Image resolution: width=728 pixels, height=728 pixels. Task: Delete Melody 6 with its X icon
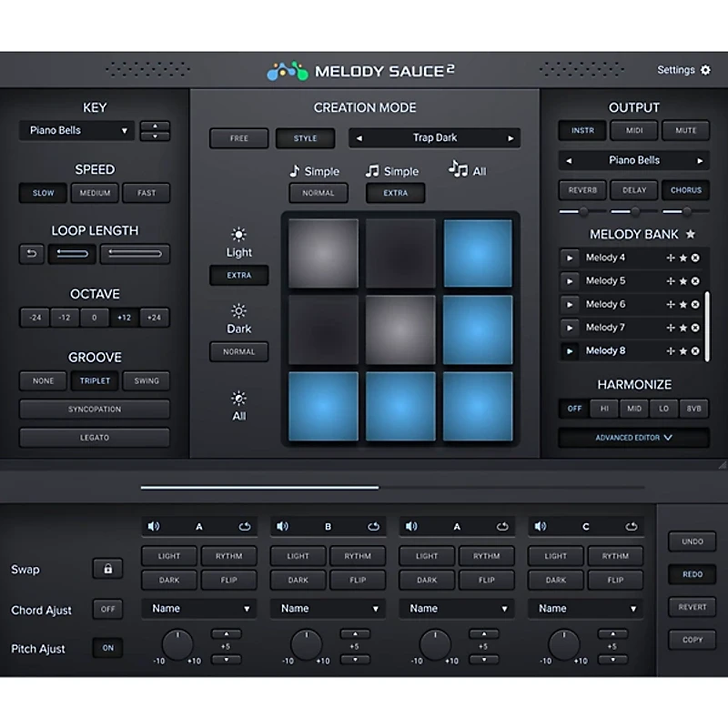click(x=695, y=305)
